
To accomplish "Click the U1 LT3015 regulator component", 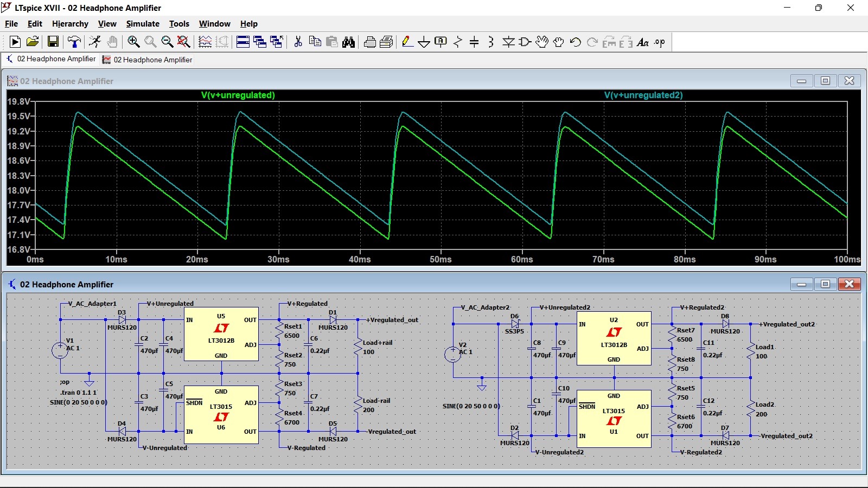I will click(614, 419).
